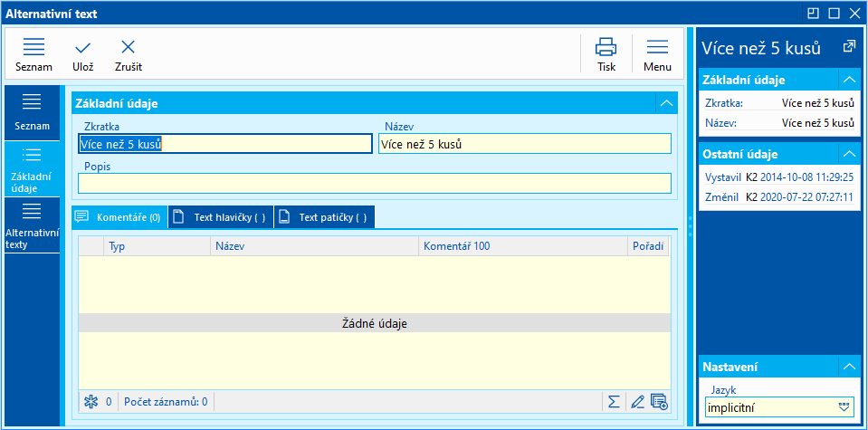Open Alternativní texty in the left sidebar
Viewport: 868px width, 430px height.
pyautogui.click(x=32, y=225)
